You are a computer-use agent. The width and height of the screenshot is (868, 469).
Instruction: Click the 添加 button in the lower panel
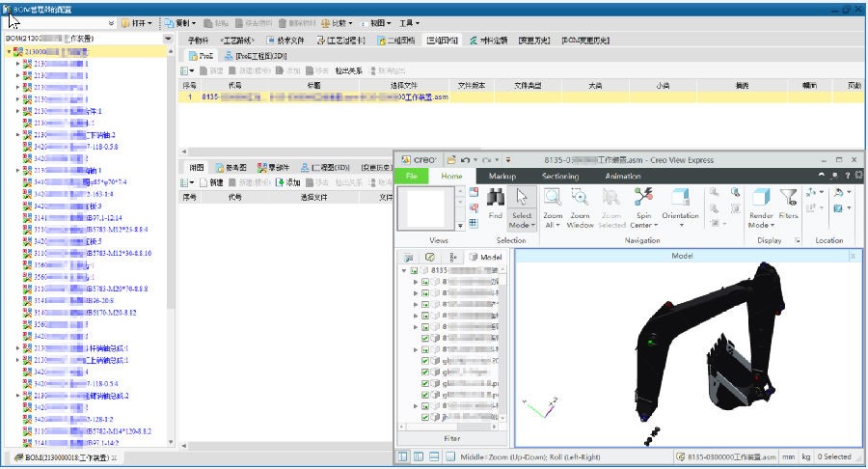click(287, 182)
